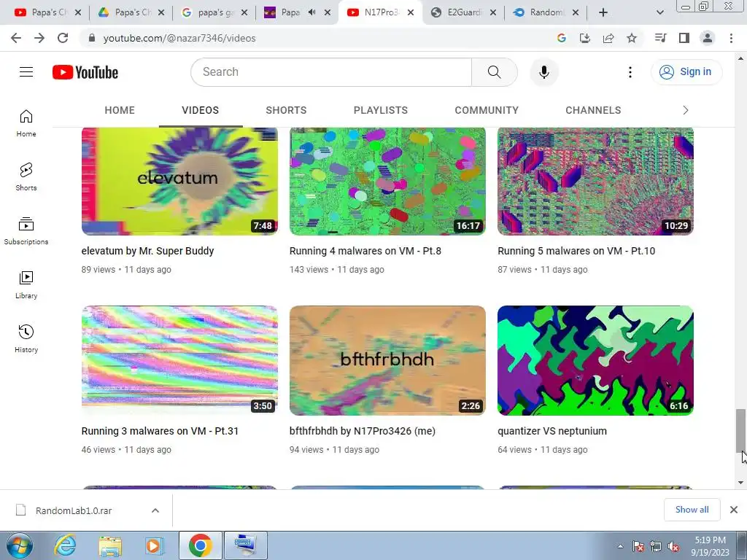
Task: Open History in sidebar
Action: coord(26,338)
